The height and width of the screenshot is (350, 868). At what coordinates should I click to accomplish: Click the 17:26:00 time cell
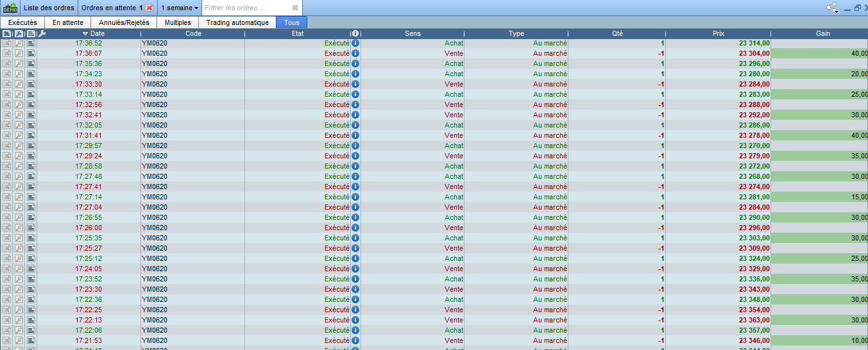pos(89,228)
